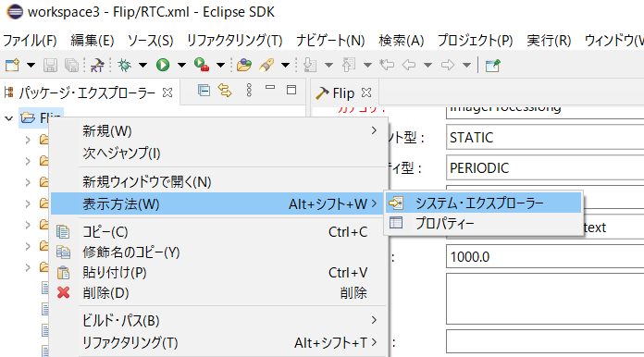Open the Package Explorer view menu
Screen dimensions: 644x357
tap(249, 90)
